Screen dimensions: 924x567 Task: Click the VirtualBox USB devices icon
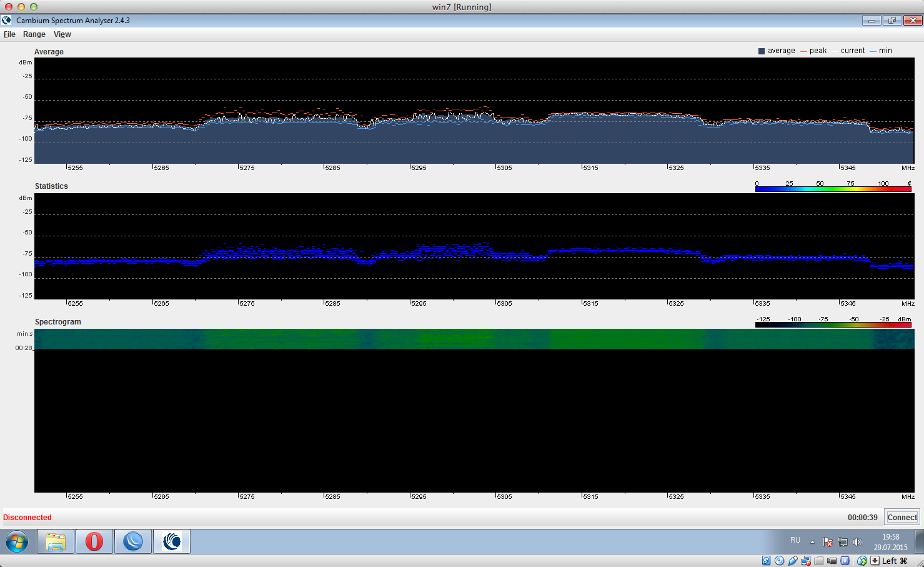793,561
